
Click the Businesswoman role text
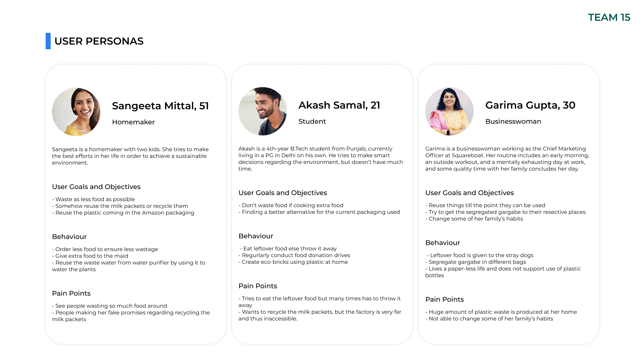513,121
